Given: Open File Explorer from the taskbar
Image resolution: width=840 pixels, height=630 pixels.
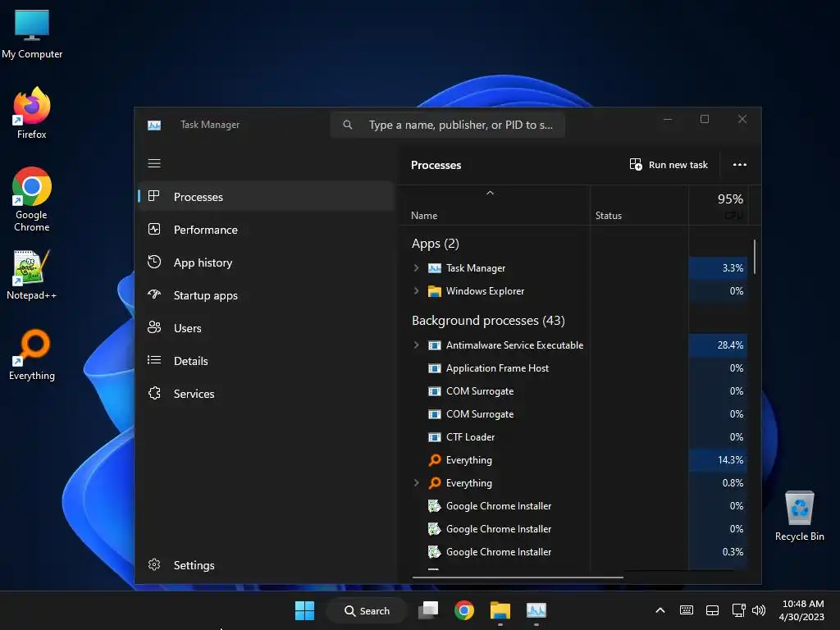Looking at the screenshot, I should click(500, 610).
